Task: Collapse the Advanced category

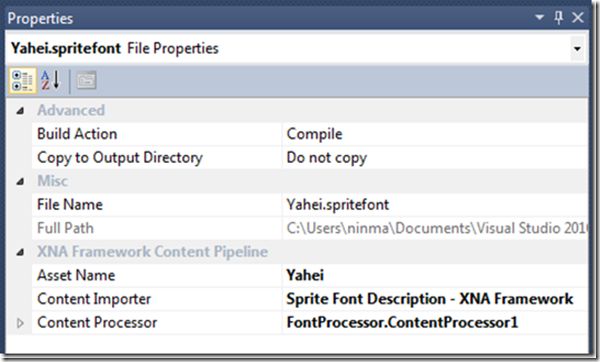Action: tap(20, 111)
